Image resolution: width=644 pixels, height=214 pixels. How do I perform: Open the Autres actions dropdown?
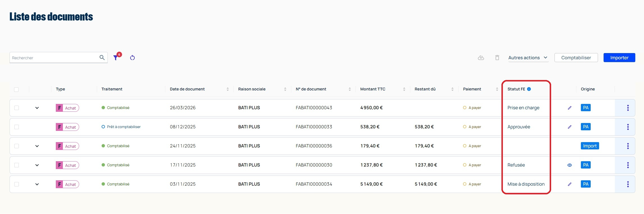pyautogui.click(x=528, y=58)
